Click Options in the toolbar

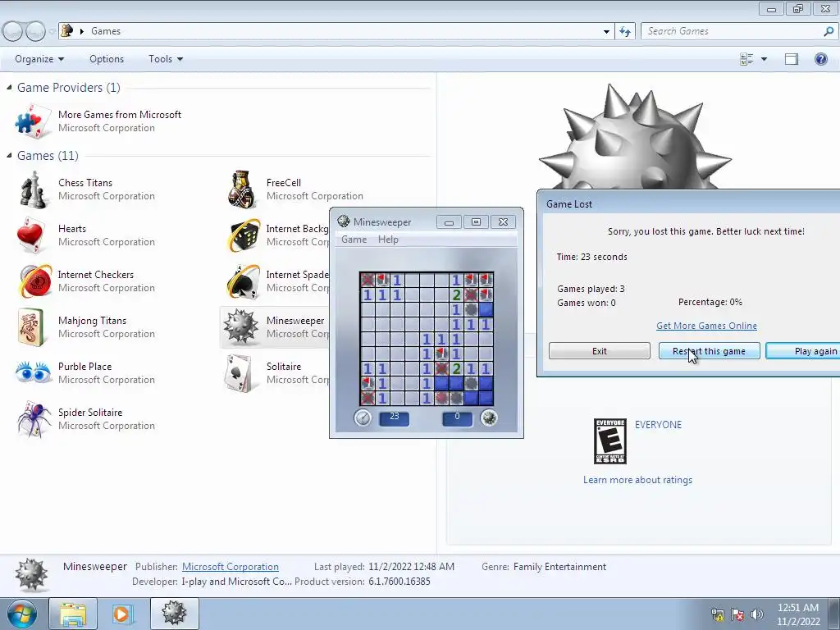pos(107,59)
